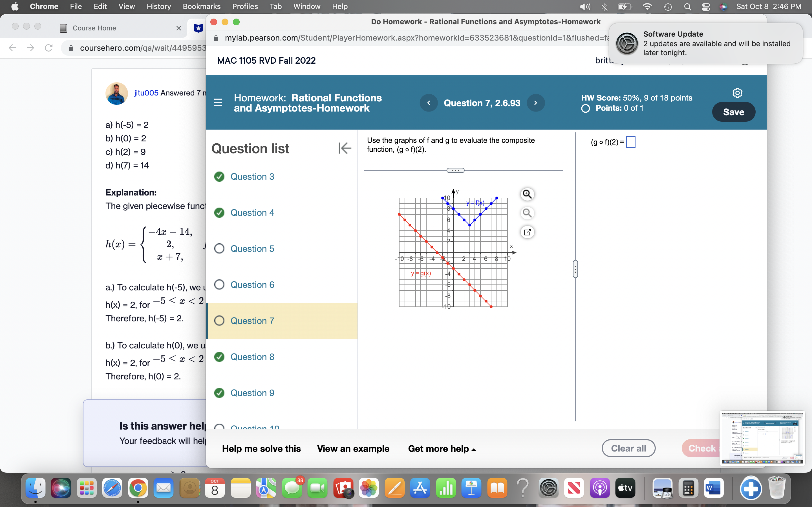The width and height of the screenshot is (812, 507).
Task: Click the Clear all button
Action: tap(628, 448)
